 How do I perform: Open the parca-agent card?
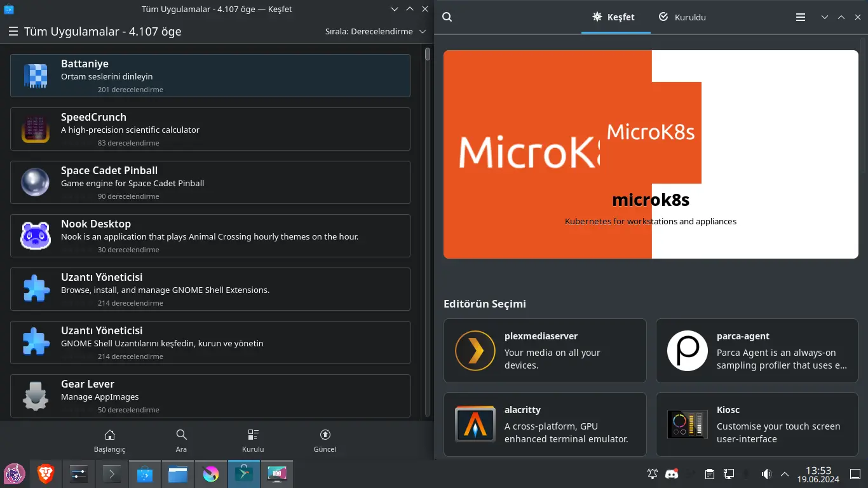[x=757, y=351]
